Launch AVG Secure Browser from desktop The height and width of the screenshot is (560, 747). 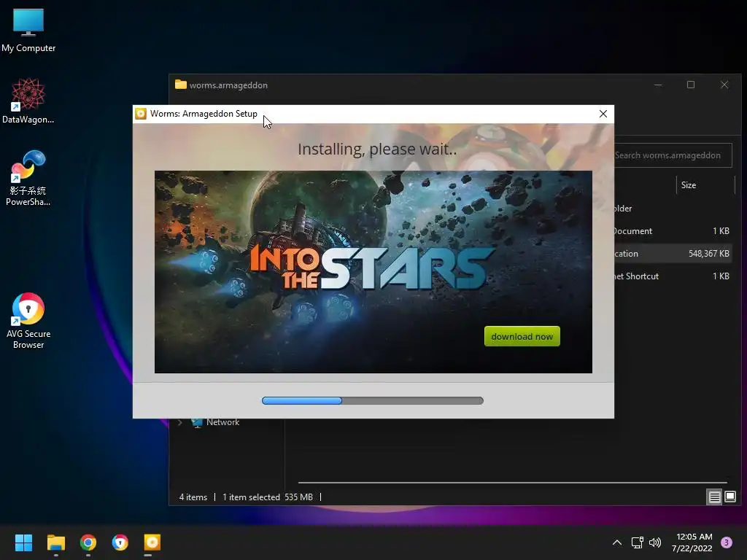[28, 321]
